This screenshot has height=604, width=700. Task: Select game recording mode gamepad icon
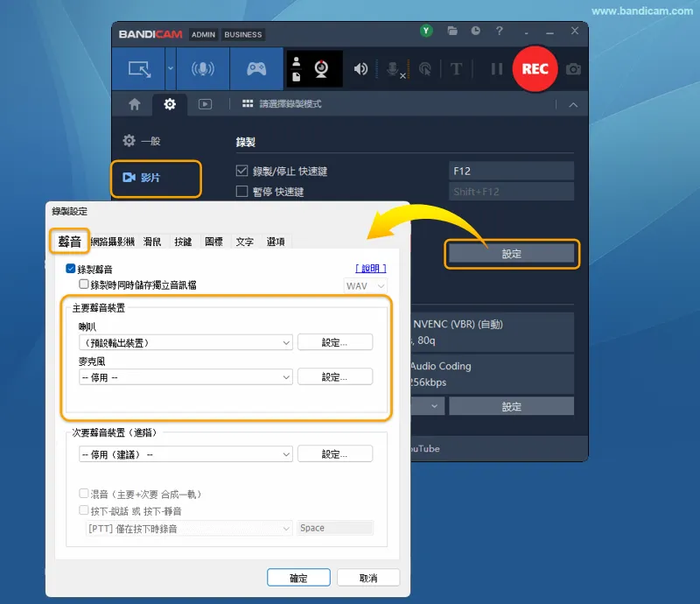pos(256,69)
